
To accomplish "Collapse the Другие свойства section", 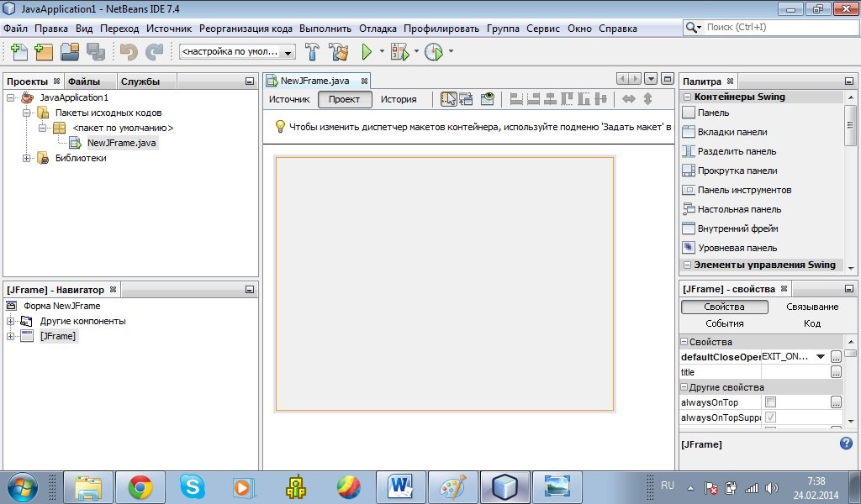I will tap(684, 386).
